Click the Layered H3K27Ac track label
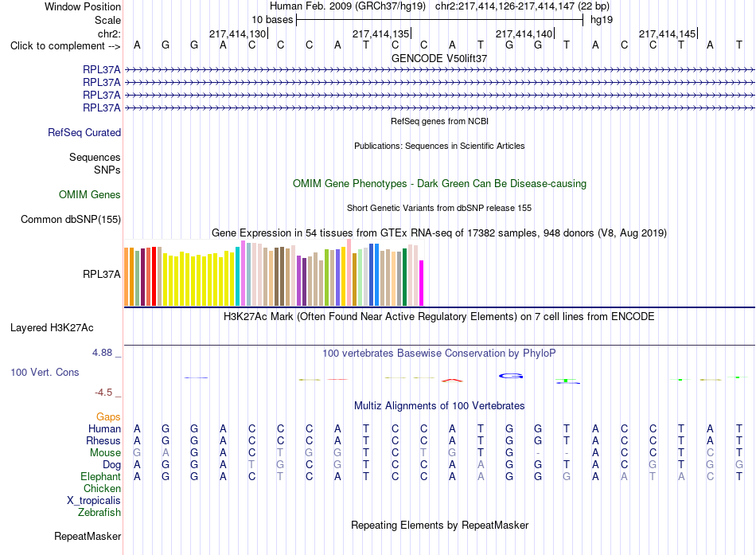Viewport: 756px width, 555px height. 52,328
